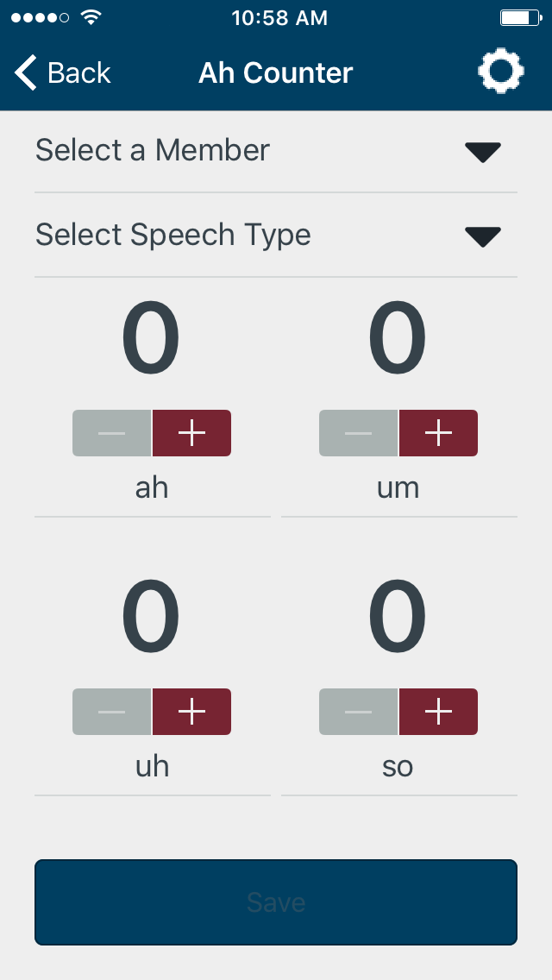Decrement the uh counter
552x980 pixels.
pyautogui.click(x=112, y=711)
